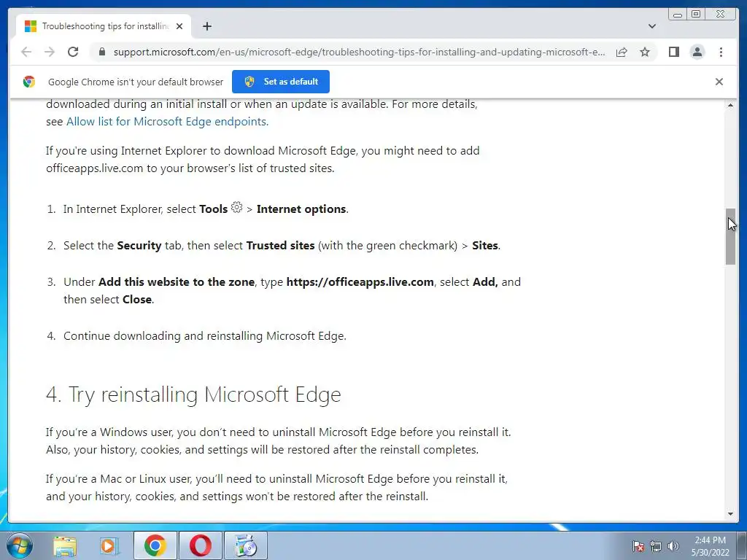Open Action Center flag icon
This screenshot has width=747, height=560.
[638, 546]
